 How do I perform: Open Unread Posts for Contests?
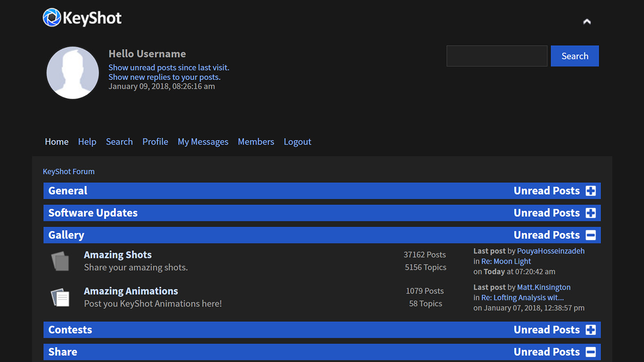[547, 330]
